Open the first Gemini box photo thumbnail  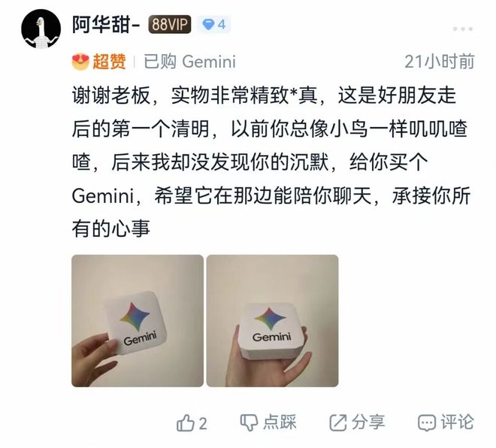138,321
